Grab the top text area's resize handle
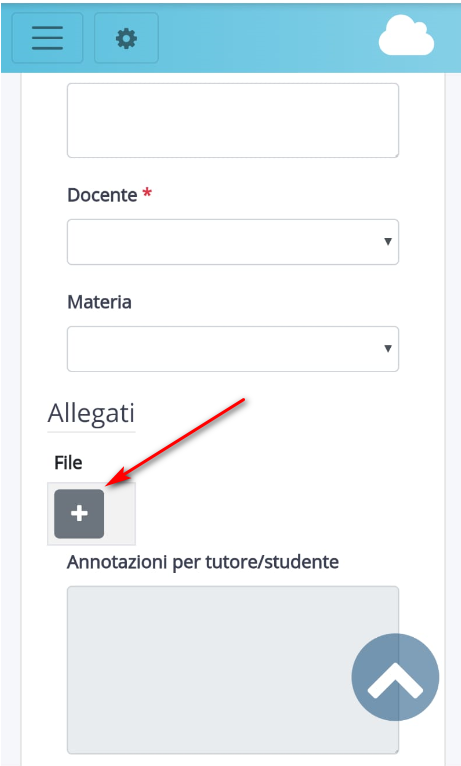This screenshot has width=461, height=766. coord(396,154)
